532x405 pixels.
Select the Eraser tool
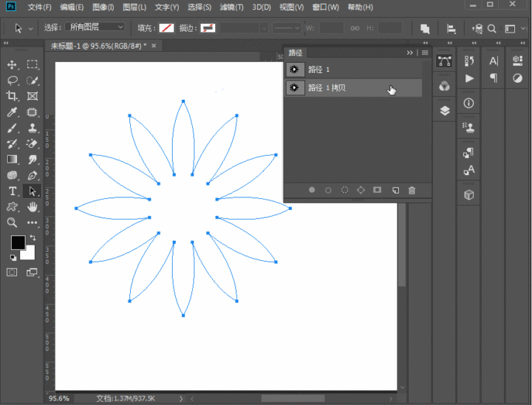coord(33,143)
